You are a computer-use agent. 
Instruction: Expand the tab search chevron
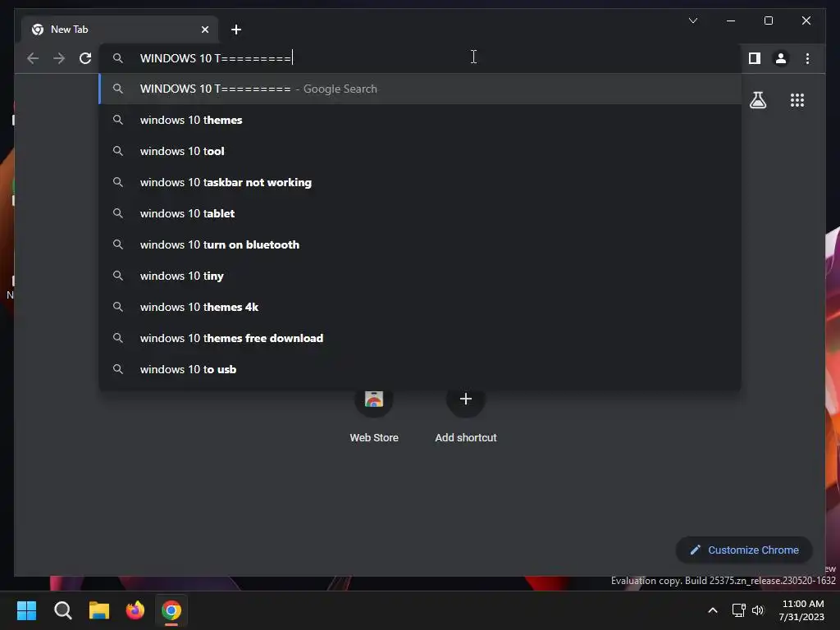(692, 21)
